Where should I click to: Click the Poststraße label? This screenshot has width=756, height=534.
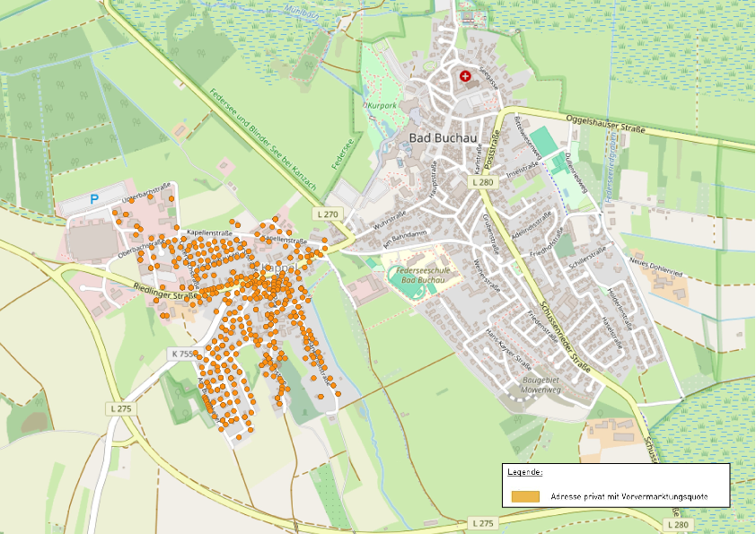point(490,149)
